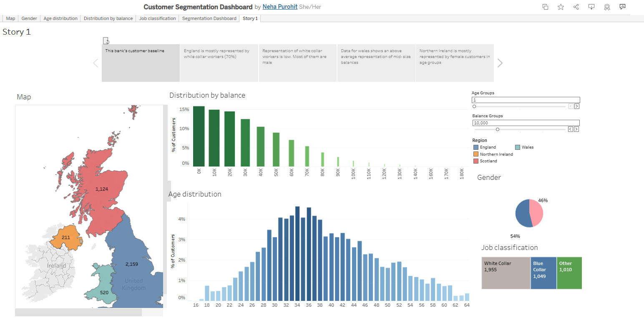The image size is (644, 328).
Task: Advance story points with the right arrow
Action: pos(500,63)
